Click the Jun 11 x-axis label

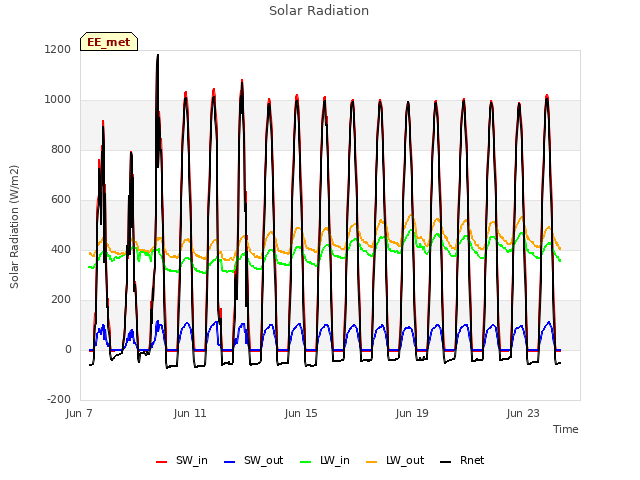(x=190, y=413)
